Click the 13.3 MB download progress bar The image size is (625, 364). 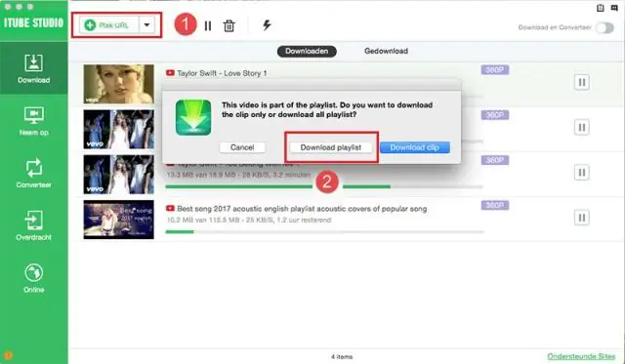click(324, 186)
